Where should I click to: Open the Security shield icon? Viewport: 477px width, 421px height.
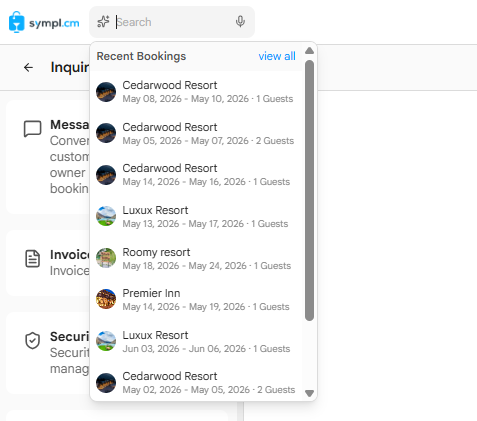coord(33,341)
